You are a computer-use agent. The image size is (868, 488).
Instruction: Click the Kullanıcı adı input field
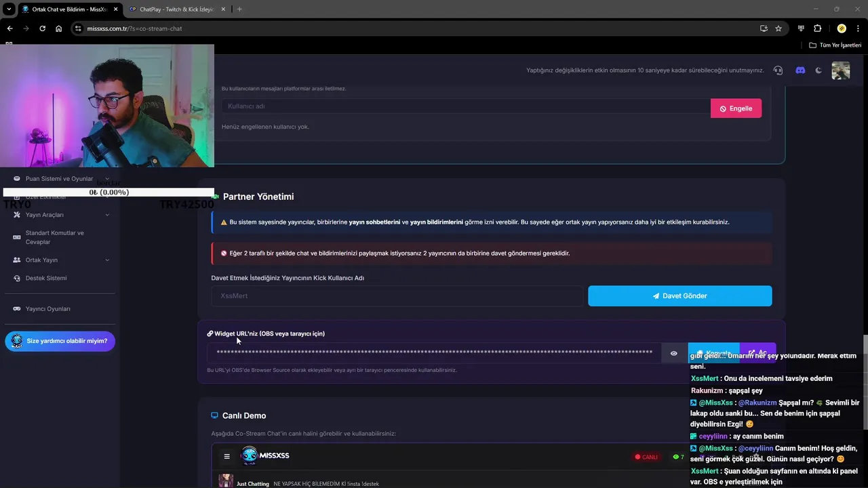click(x=466, y=106)
